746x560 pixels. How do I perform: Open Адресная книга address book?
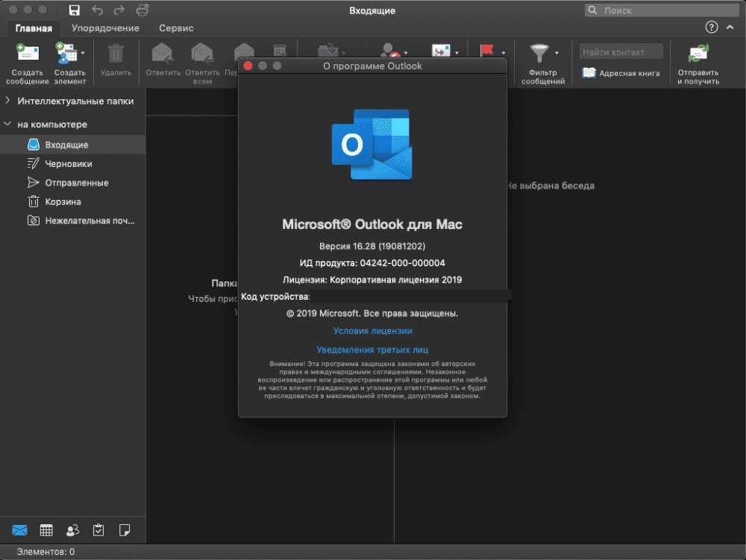click(621, 73)
